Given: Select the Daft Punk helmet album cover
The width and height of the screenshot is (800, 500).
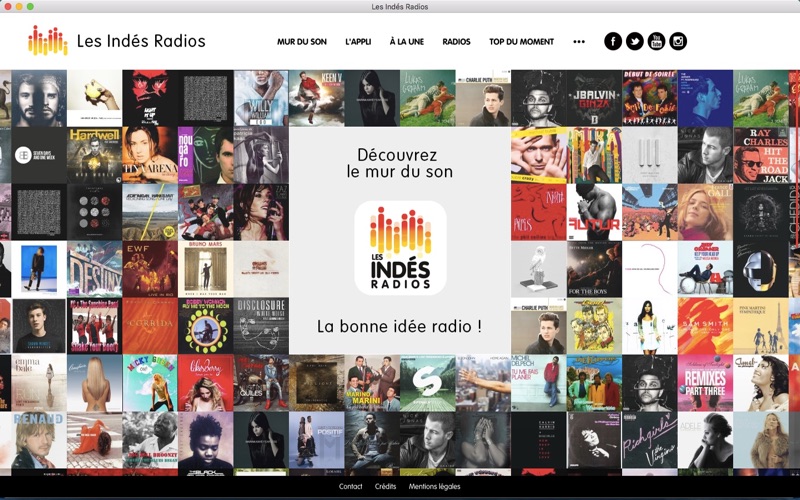Looking at the screenshot, I should 761,269.
